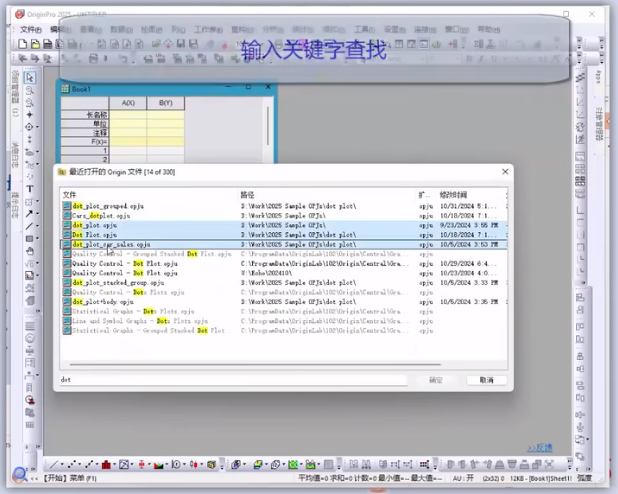Screen dimensions: 618x494
Task: Select file dot_plot_grouped.opju
Action: click(108, 206)
